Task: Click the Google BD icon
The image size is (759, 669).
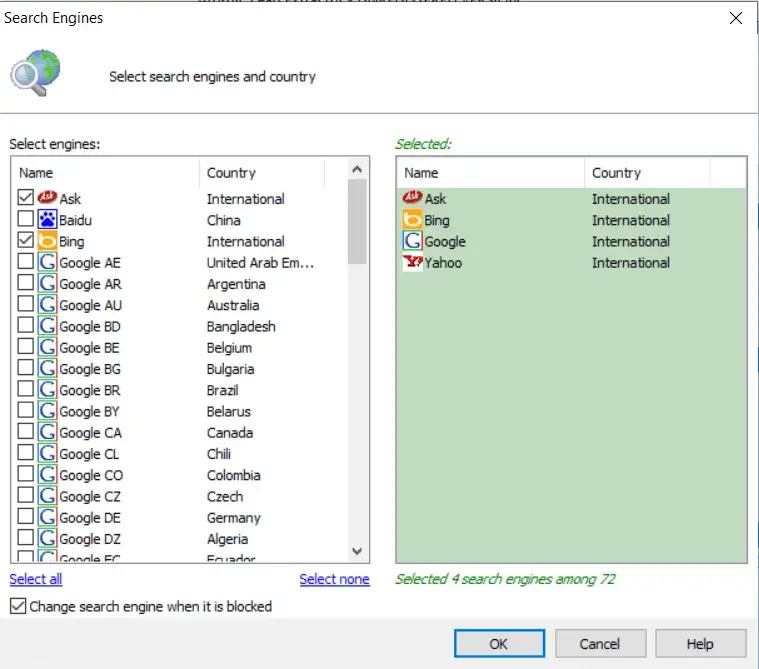Action: [47, 326]
